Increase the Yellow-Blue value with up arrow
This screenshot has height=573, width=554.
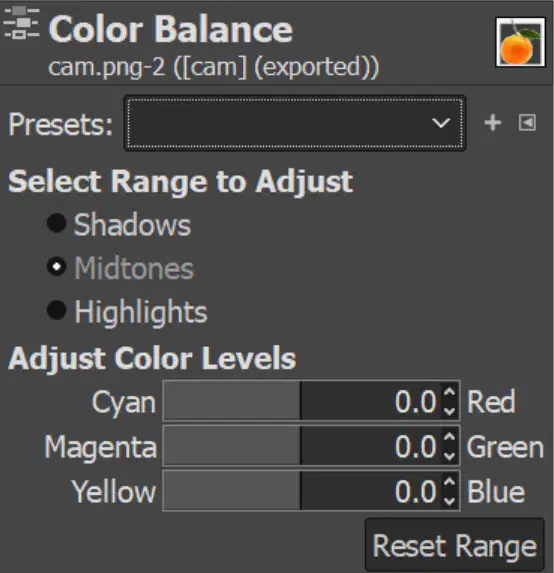(x=449, y=482)
